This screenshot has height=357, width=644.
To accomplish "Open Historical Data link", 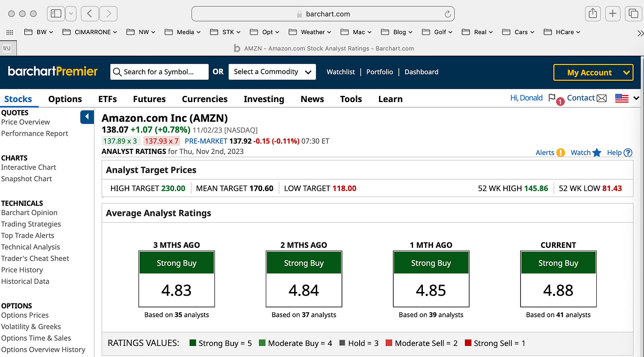I will point(25,281).
